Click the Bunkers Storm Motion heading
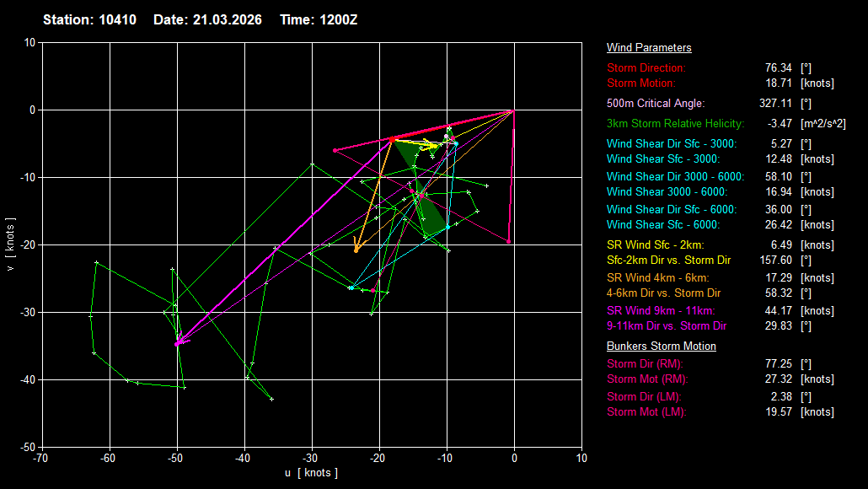The height and width of the screenshot is (489, 868). 661,347
